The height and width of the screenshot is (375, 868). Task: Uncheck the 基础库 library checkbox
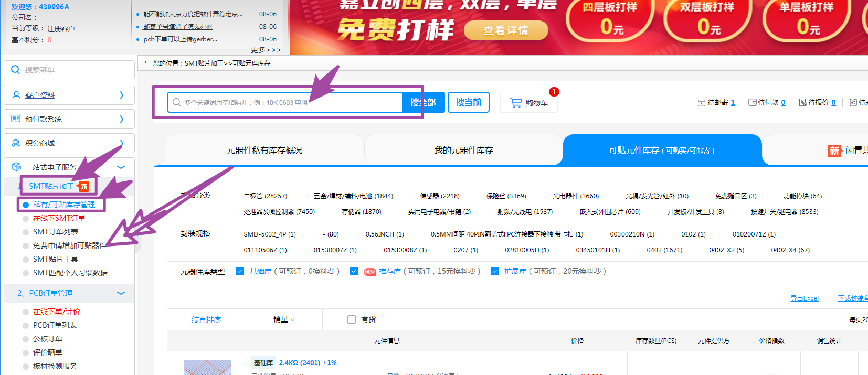(240, 271)
